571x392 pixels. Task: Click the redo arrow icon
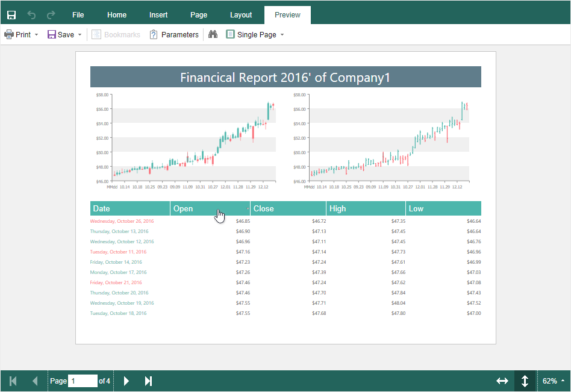(x=51, y=15)
